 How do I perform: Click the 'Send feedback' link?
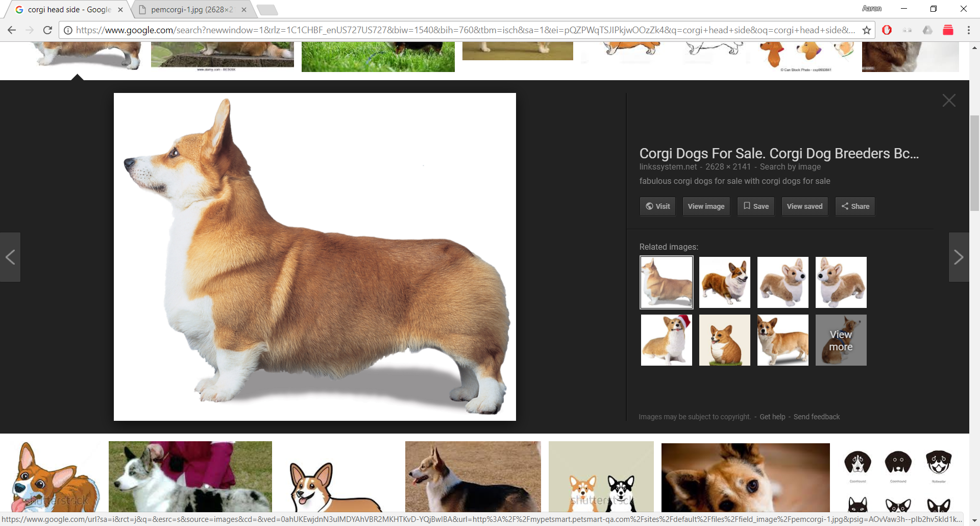click(817, 417)
